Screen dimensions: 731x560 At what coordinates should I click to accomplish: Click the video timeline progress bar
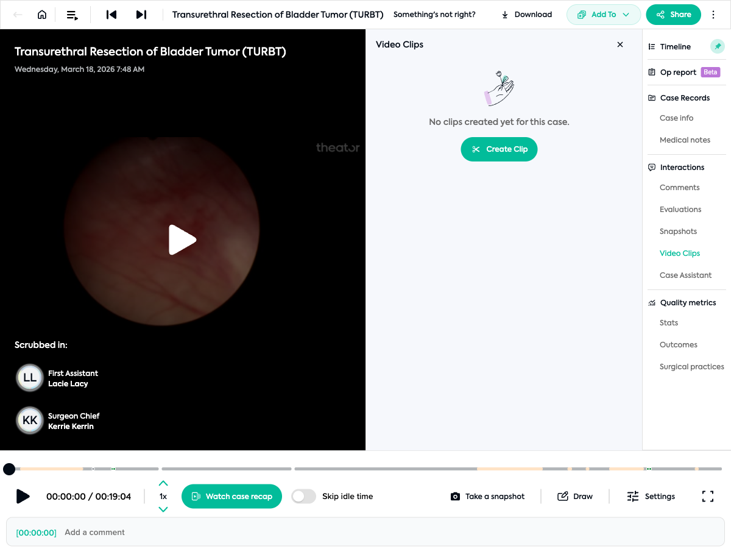click(x=365, y=469)
